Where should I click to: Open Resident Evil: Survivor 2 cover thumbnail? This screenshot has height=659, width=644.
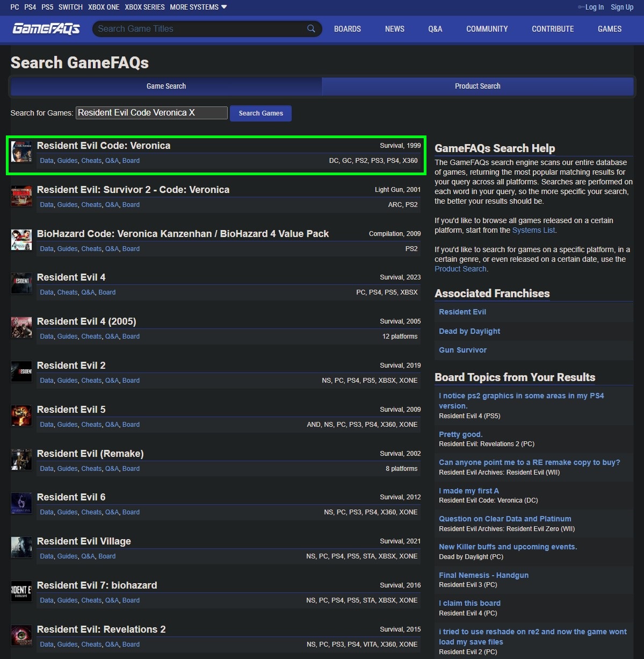tap(21, 196)
